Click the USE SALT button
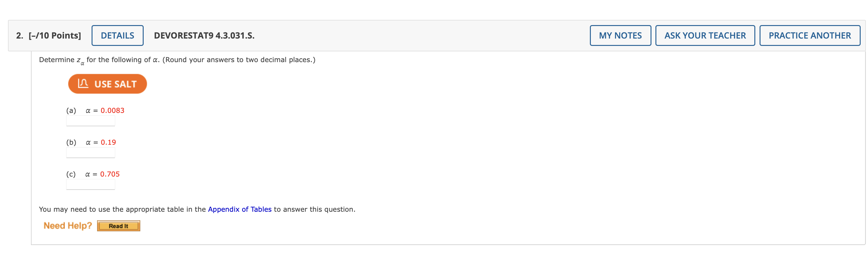Image resolution: width=868 pixels, height=268 pixels. point(107,84)
